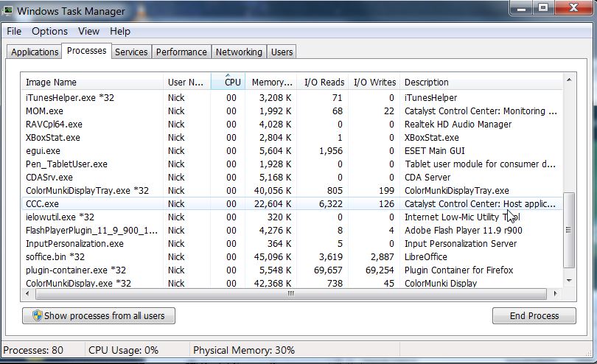Select the CCC.exe process row
597x364 pixels.
coord(42,203)
